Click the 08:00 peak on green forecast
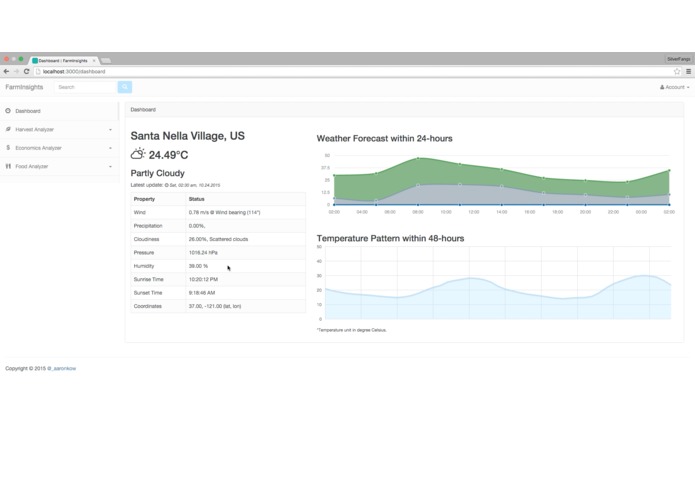Image resolution: width=695 pixels, height=494 pixels. coord(418,158)
